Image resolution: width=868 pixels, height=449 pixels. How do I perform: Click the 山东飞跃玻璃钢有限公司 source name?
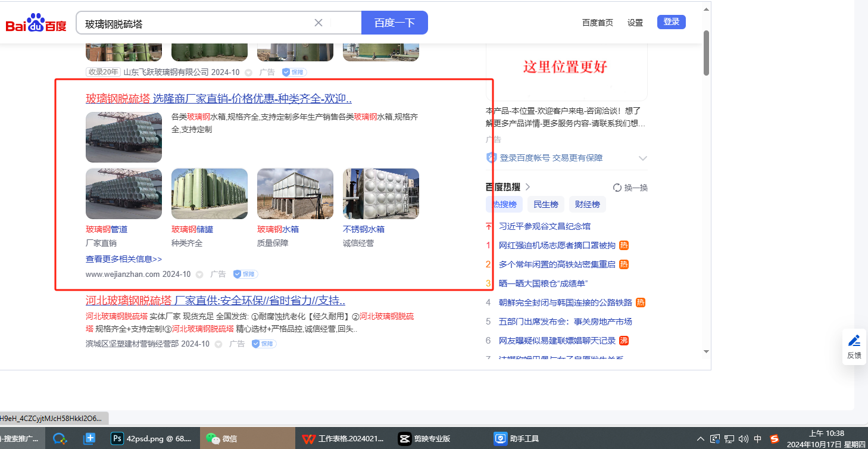point(166,72)
